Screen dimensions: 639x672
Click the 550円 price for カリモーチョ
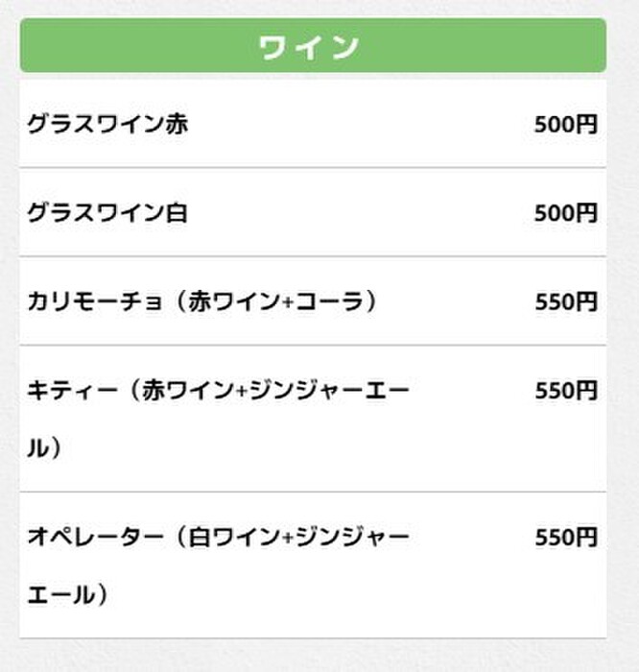(566, 301)
